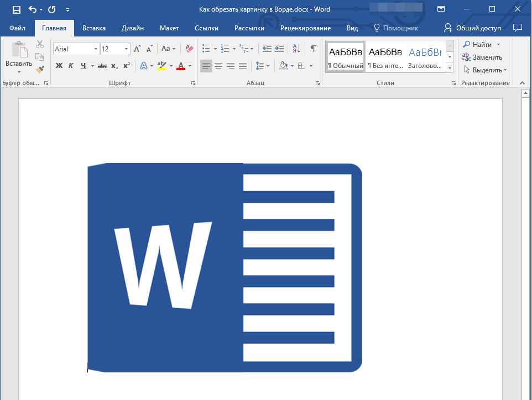Center the text alignment
The width and height of the screenshot is (532, 400).
[x=218, y=66]
